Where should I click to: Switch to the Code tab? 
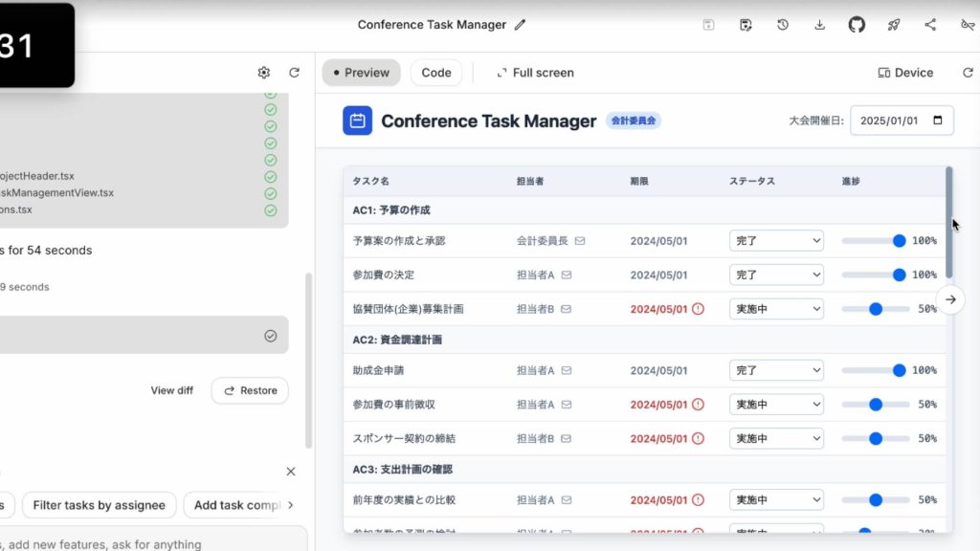(x=436, y=73)
